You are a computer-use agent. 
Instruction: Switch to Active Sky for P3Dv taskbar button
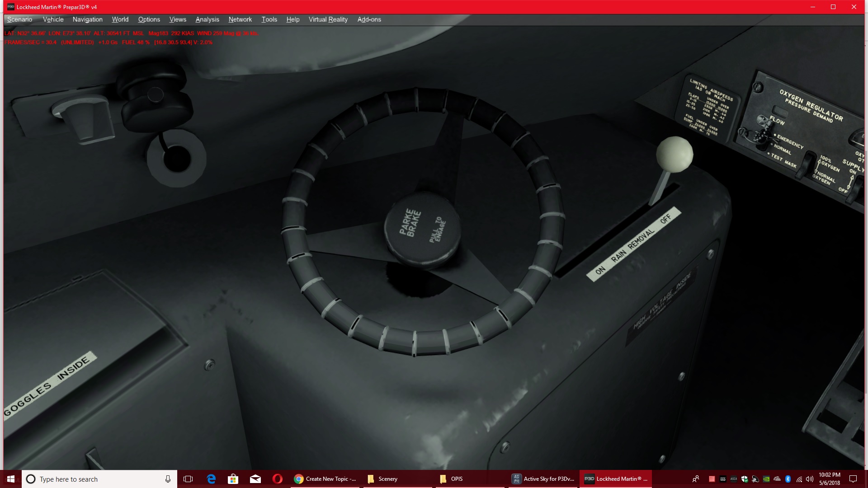pos(543,479)
